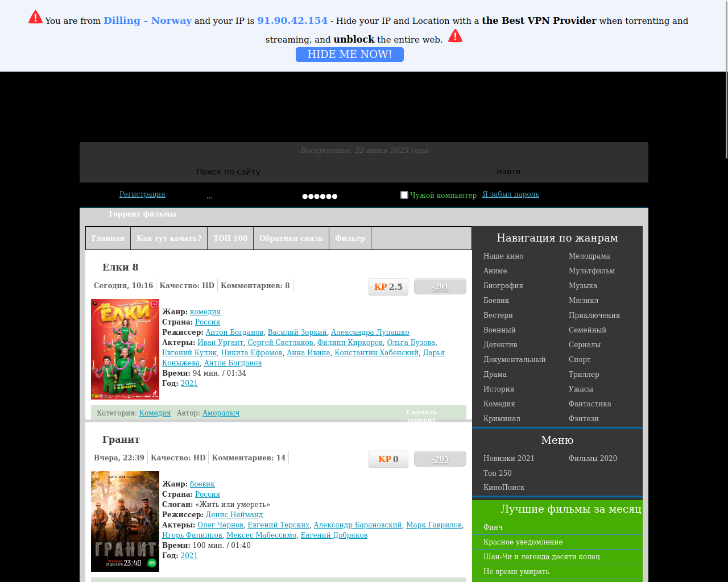The height and width of the screenshot is (582, 728).
Task: Select Боевик genre in navigation
Action: (497, 300)
